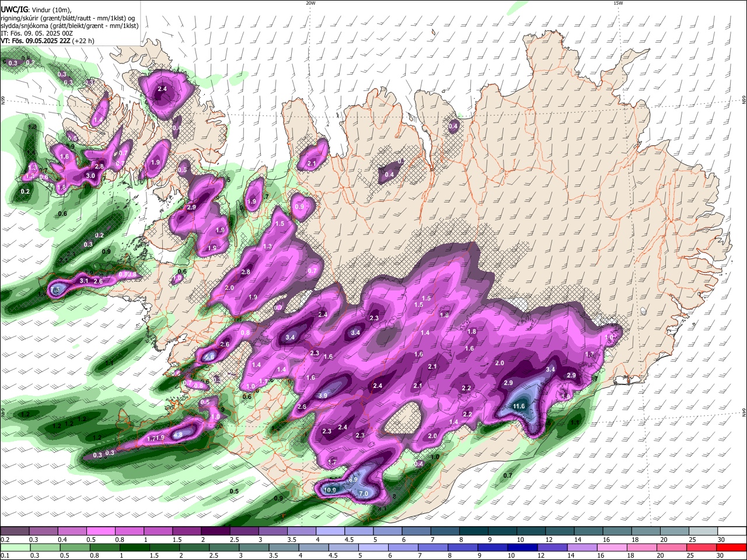
Task: Click the grey-green 2.5–3 rain legend swatch
Action: tap(223, 547)
